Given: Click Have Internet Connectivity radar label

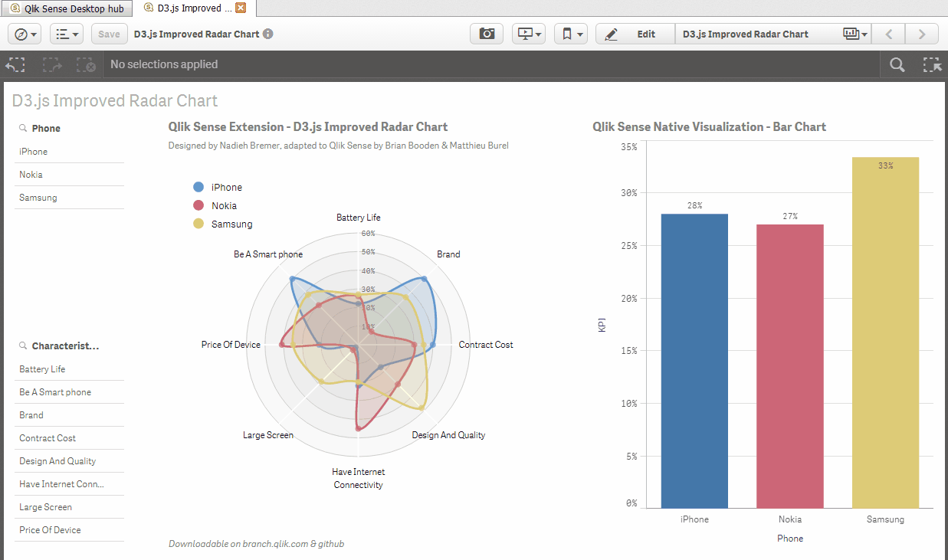Looking at the screenshot, I should pos(359,478).
